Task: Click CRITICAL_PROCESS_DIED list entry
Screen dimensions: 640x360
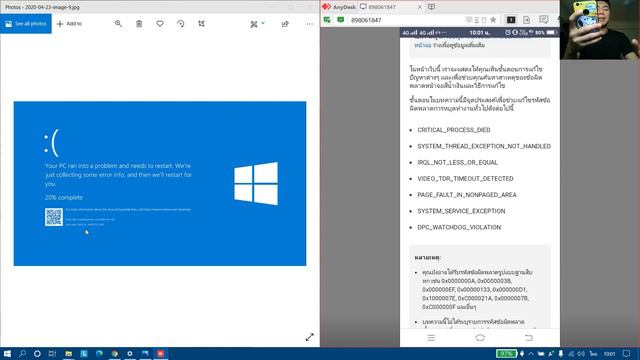Action: 453,130
